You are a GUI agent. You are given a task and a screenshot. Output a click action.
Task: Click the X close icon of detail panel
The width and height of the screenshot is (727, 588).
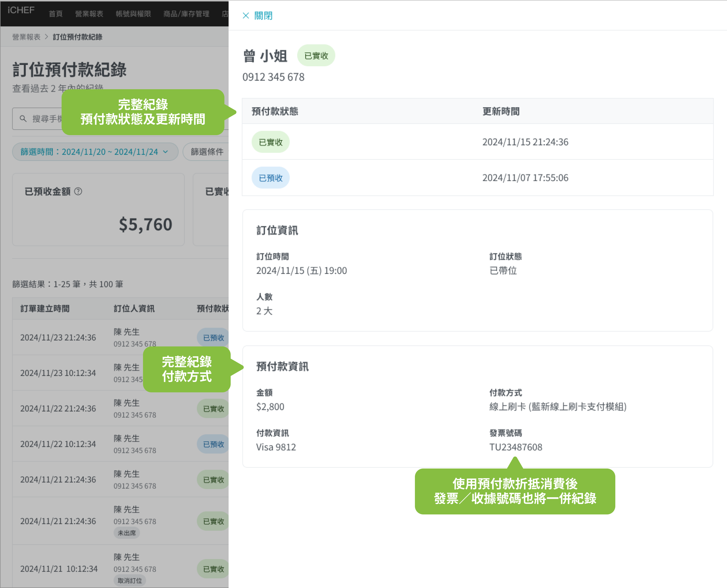(x=246, y=16)
